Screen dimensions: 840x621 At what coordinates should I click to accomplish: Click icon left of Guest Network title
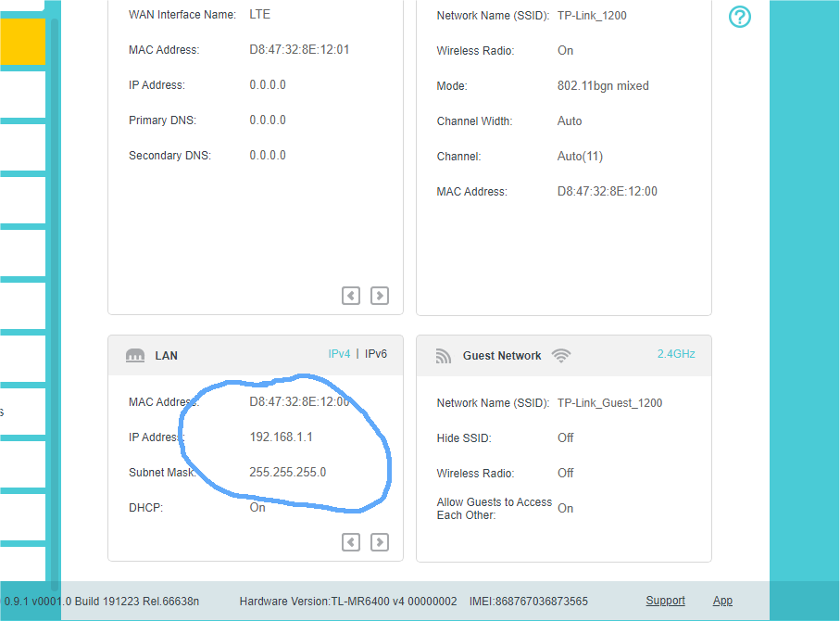[444, 356]
